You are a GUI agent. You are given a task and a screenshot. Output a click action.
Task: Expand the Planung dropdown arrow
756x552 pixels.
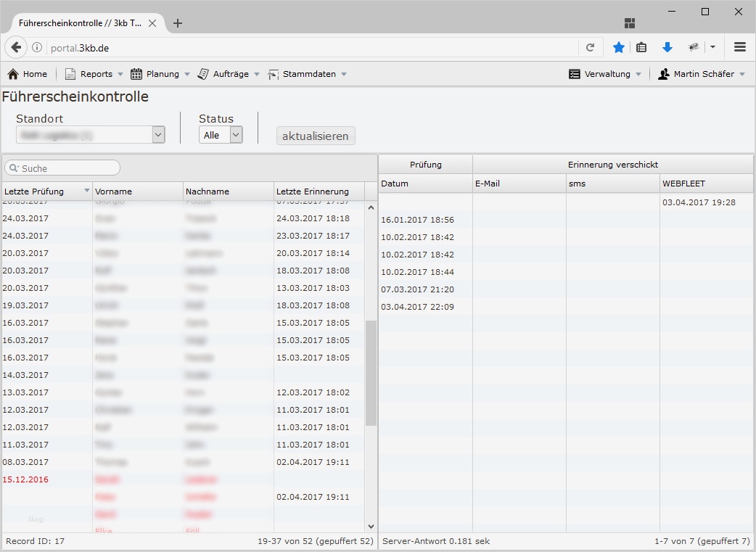tap(187, 75)
